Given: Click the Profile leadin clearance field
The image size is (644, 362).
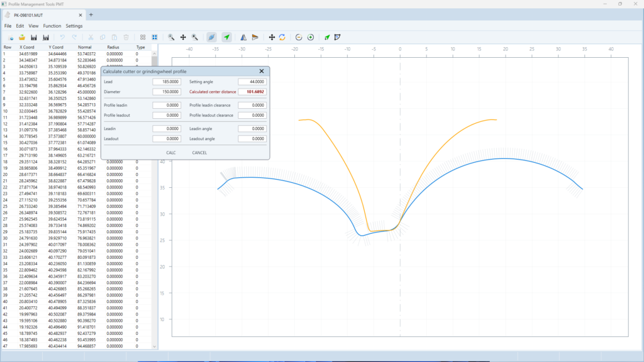Looking at the screenshot, I should point(252,105).
